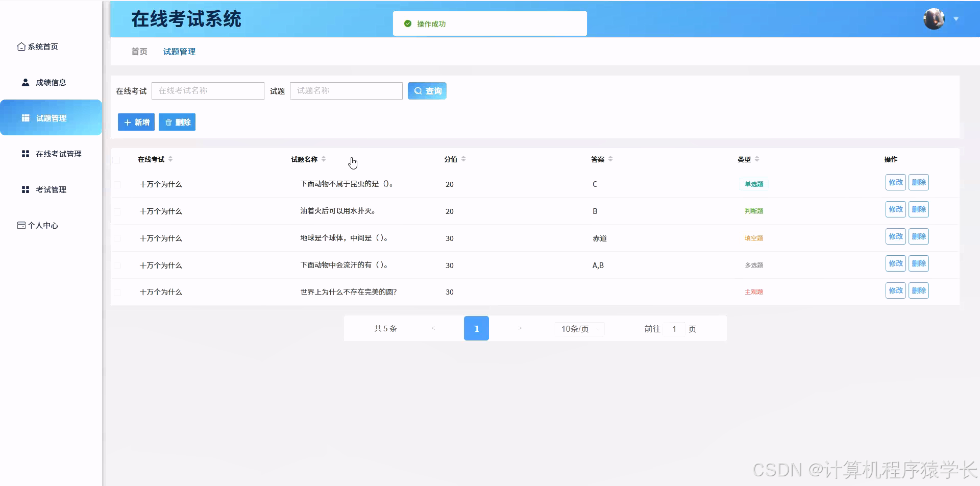Click the 试题名称 input field
Viewport: 980px width, 486px height.
pyautogui.click(x=346, y=90)
